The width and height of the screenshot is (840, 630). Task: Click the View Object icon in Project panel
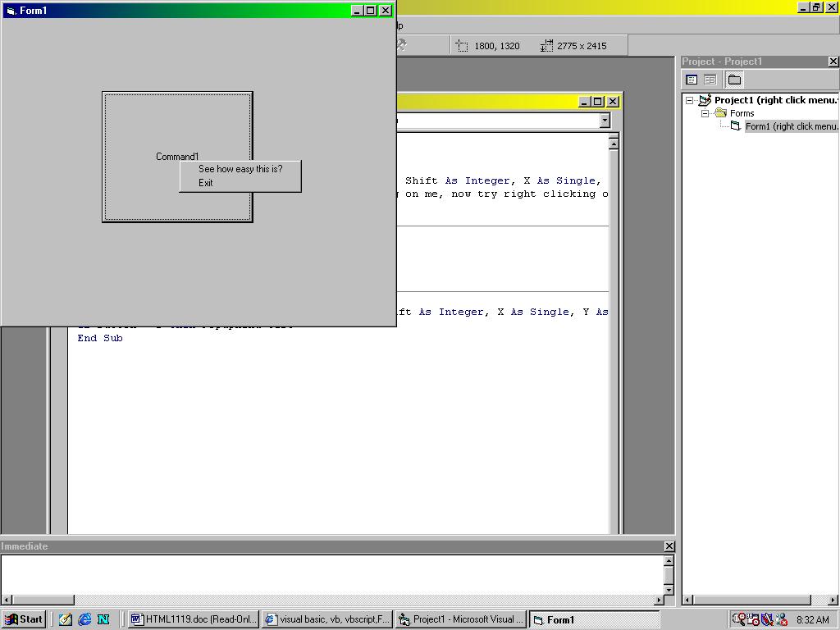pos(710,80)
